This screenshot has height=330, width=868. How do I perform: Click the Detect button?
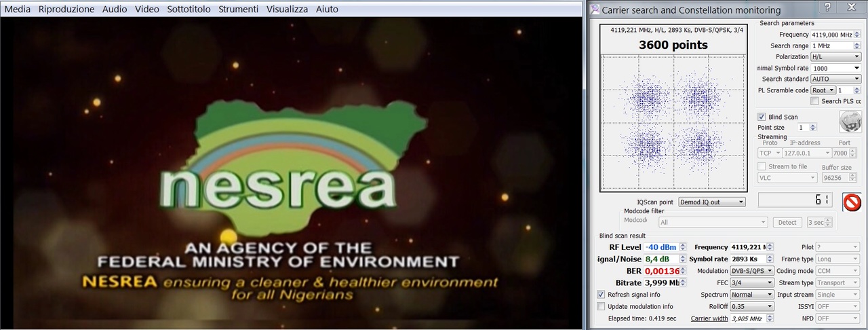click(x=787, y=222)
